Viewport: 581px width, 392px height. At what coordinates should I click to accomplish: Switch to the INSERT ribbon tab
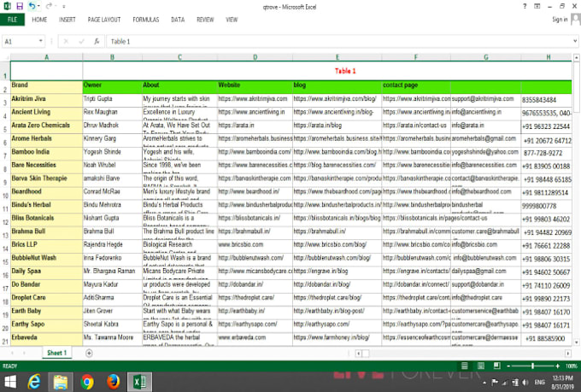pyautogui.click(x=67, y=20)
